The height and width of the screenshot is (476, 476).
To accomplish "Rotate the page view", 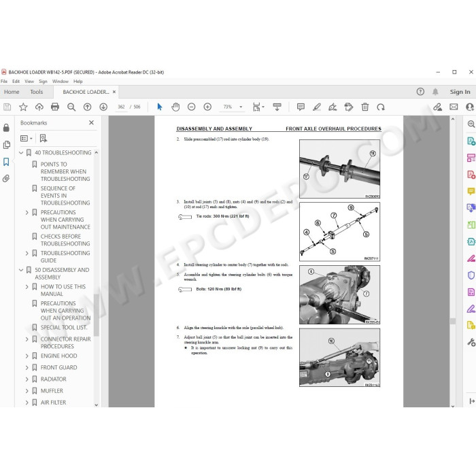I will coord(381,107).
